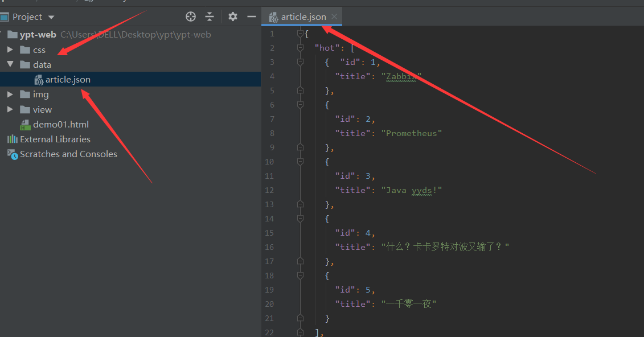Screen dimensions: 644x337
Task: Click the fold end marker on line 5
Action: pyautogui.click(x=300, y=91)
